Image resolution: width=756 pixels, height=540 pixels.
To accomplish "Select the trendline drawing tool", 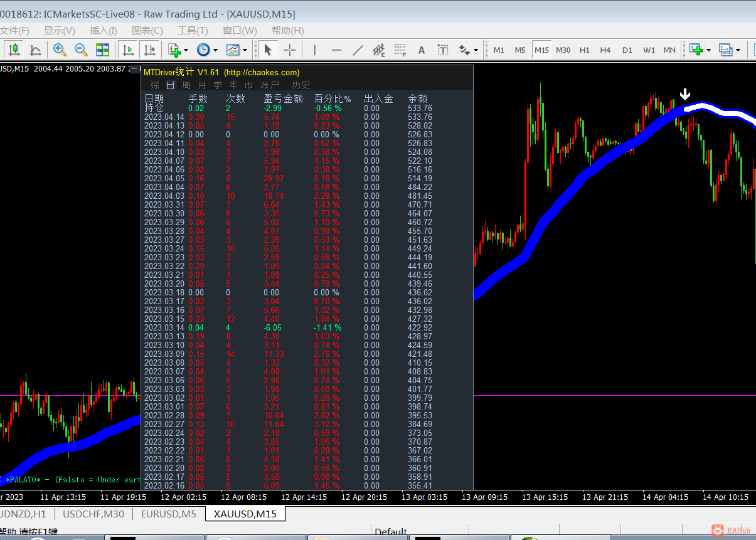I will click(x=358, y=50).
